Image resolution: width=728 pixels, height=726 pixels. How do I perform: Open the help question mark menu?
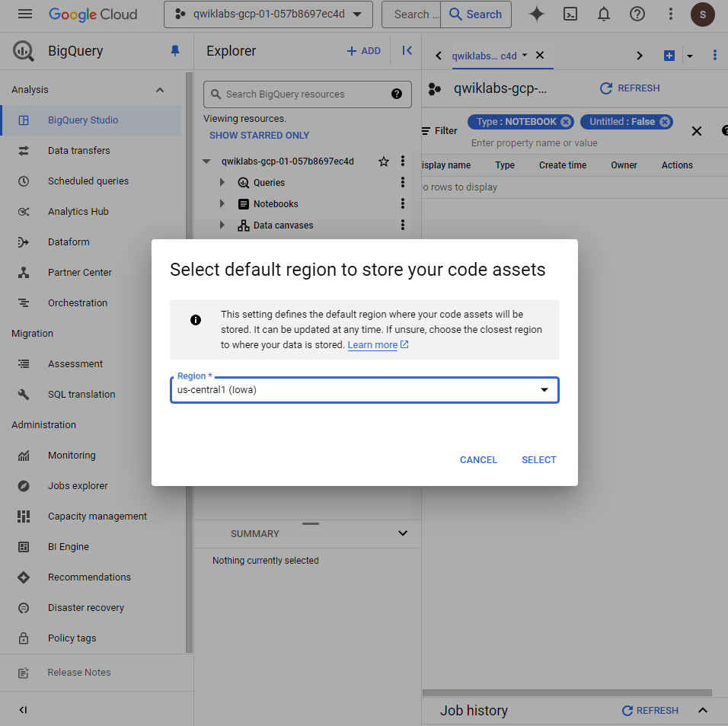pos(637,14)
